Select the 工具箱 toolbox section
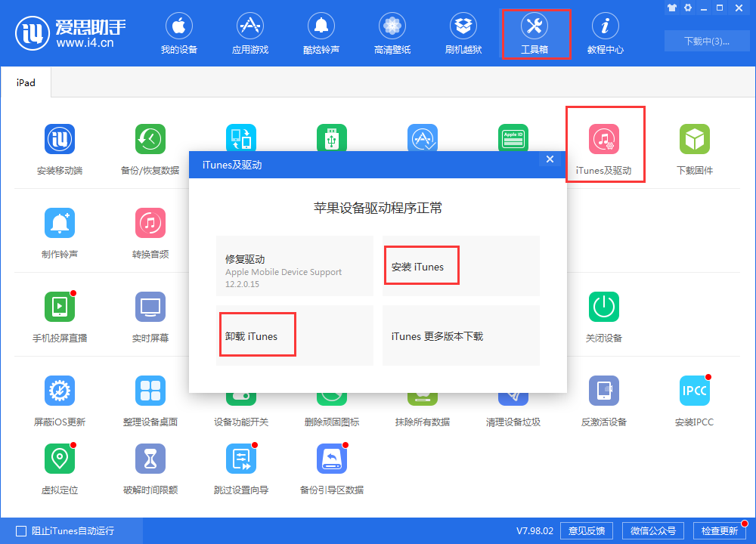The image size is (756, 544). (534, 34)
